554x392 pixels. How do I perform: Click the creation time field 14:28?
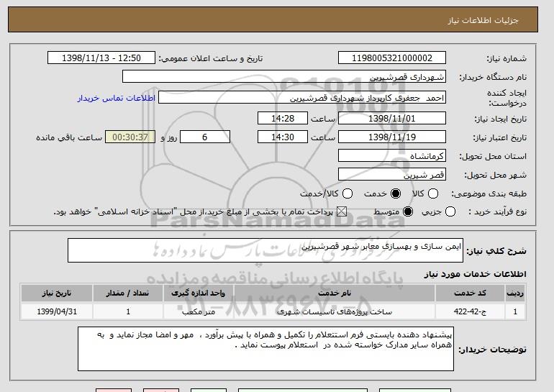point(283,118)
